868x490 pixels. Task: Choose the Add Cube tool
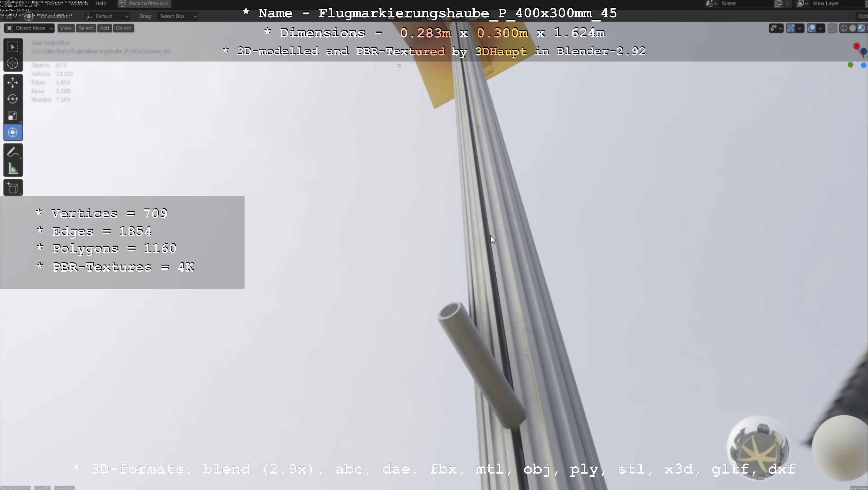pos(13,188)
